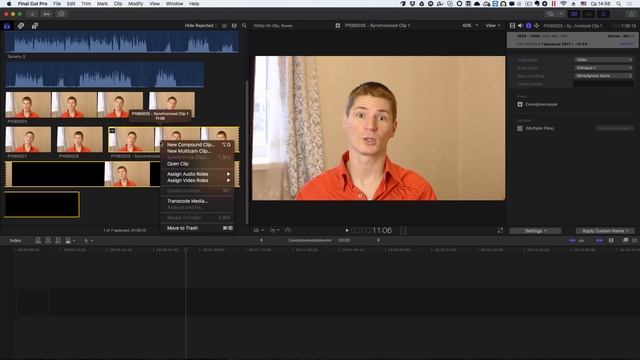Viewport: 640px width, 360px height.
Task: Choose New Multicam Clip from context menu
Action: pos(199,151)
